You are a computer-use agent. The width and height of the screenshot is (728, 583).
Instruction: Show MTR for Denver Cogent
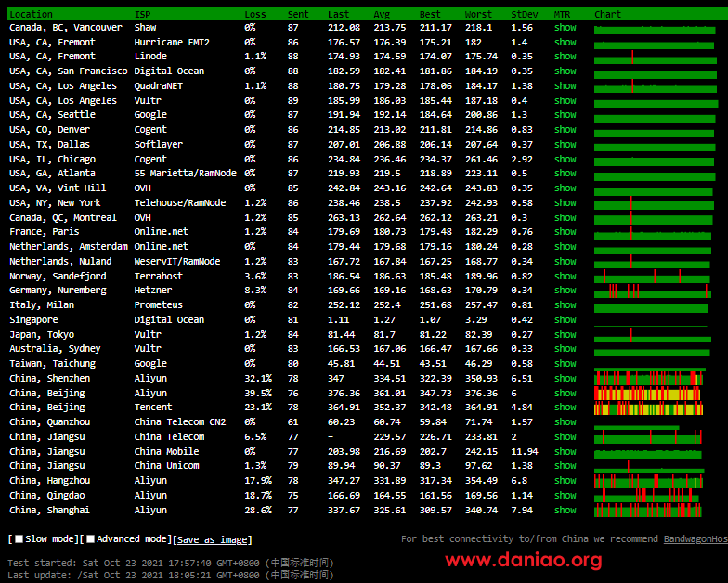pyautogui.click(x=565, y=130)
